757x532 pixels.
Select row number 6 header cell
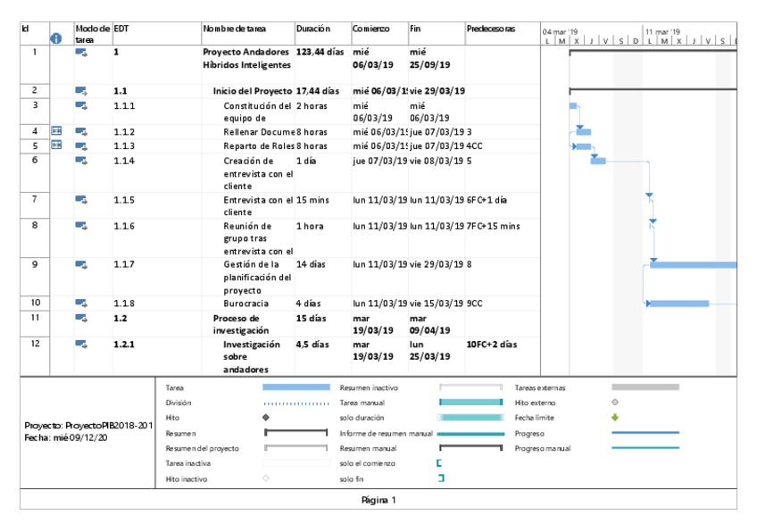[34, 160]
